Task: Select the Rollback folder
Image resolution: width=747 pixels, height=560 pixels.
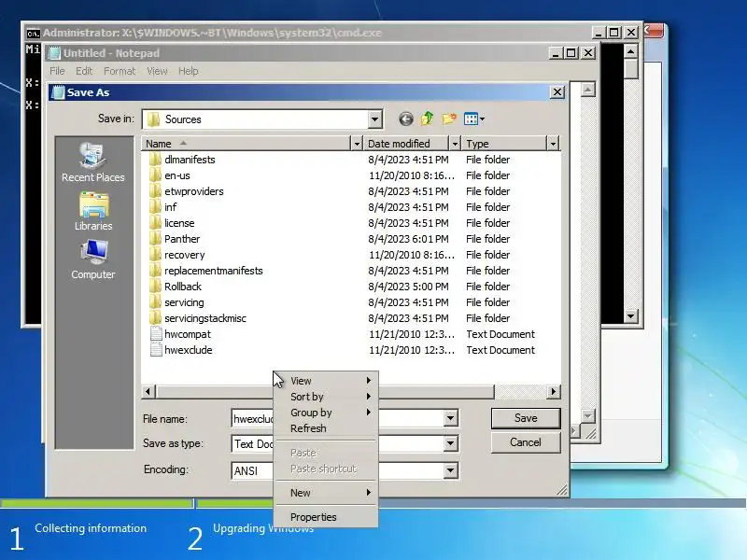Action: pos(176,287)
